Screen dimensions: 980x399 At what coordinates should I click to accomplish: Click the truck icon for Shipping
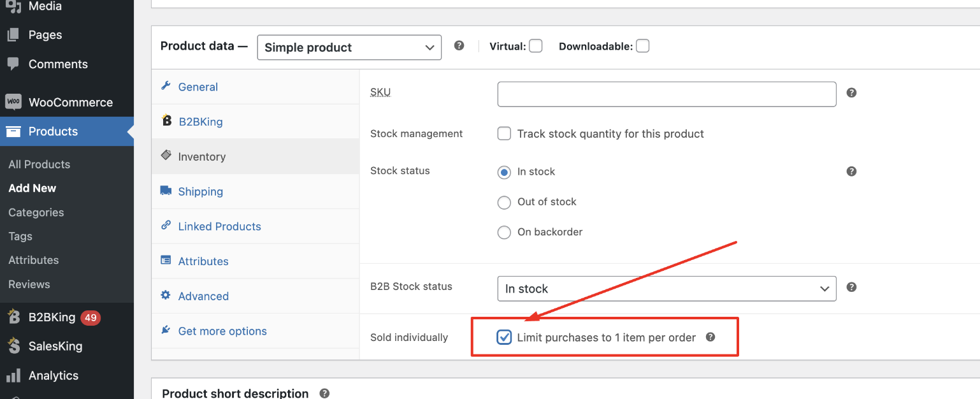tap(166, 191)
